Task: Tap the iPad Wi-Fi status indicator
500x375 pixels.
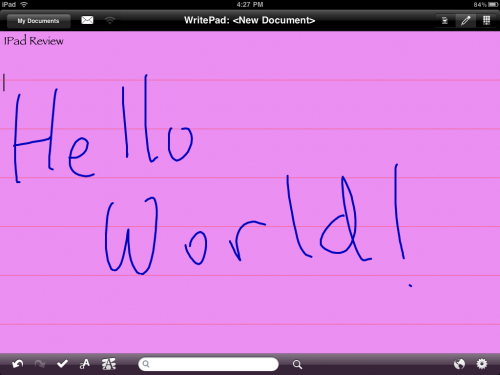Action: (24, 4)
